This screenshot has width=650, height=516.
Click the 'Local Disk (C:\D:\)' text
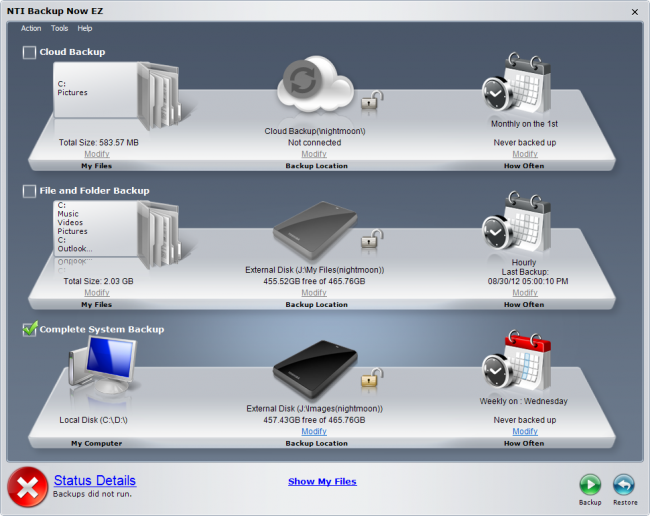(x=93, y=420)
